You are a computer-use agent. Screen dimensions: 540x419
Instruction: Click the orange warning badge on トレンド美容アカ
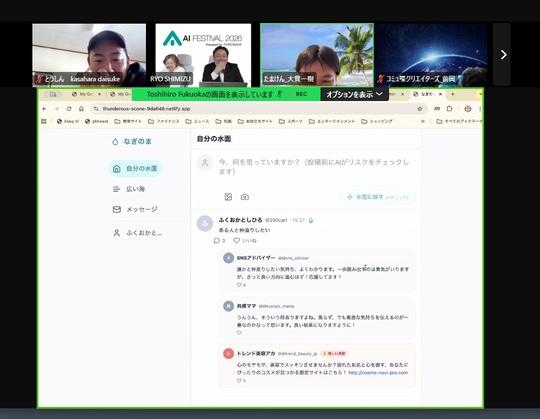(334, 354)
